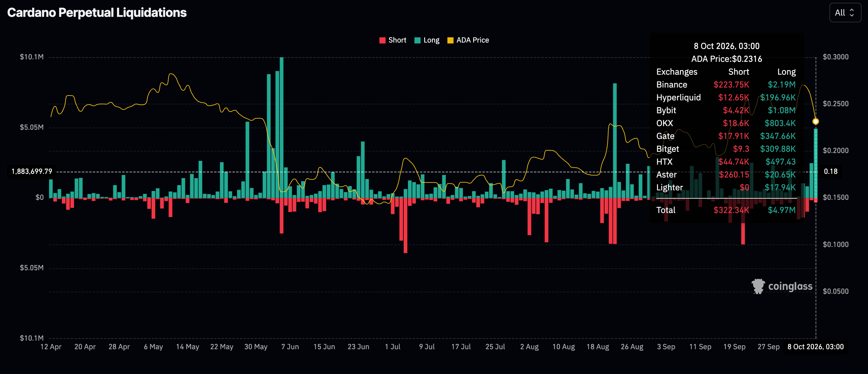Click the tallest green bar near 7 Jun
868x374 pixels.
pos(282,127)
